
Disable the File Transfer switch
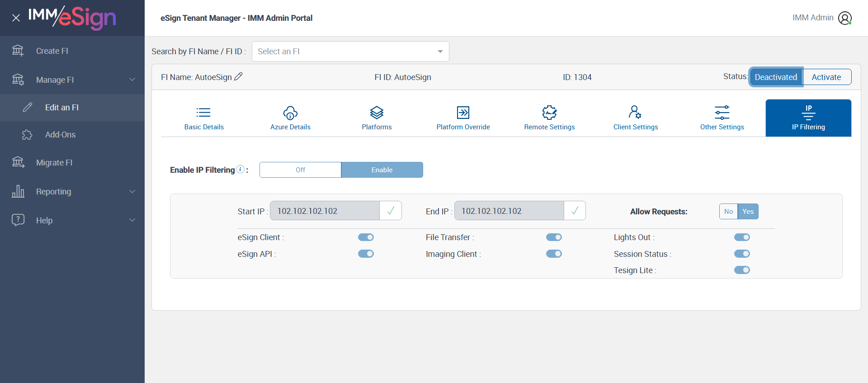(x=554, y=237)
